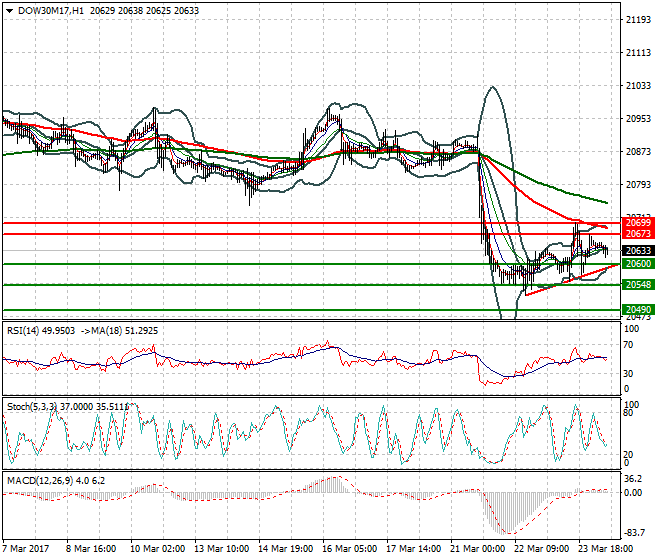This screenshot has height=560, width=660.
Task: Click the 16 Mar 05:00 time label
Action: point(349,549)
